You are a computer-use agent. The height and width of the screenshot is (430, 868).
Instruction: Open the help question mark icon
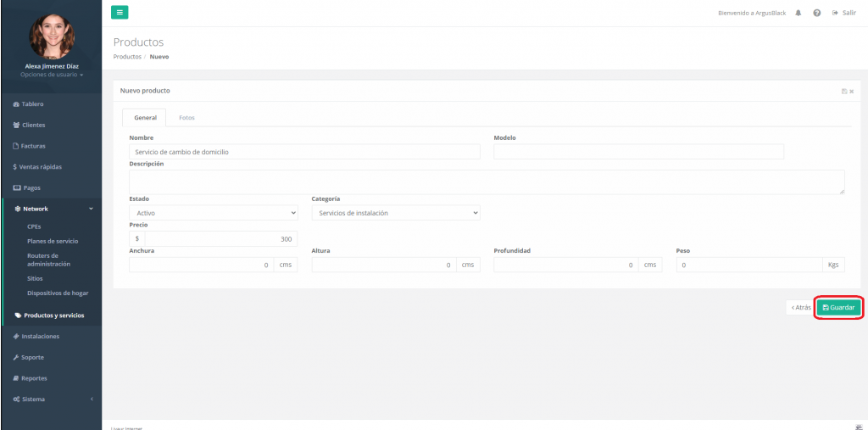(816, 13)
